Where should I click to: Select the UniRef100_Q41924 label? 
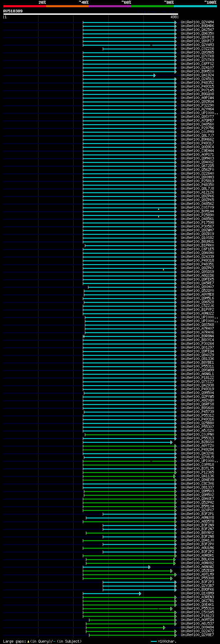click(x=197, y=75)
